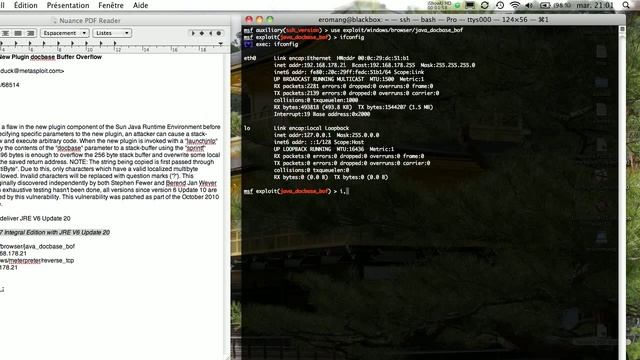Open the Édition menu

coord(26,5)
